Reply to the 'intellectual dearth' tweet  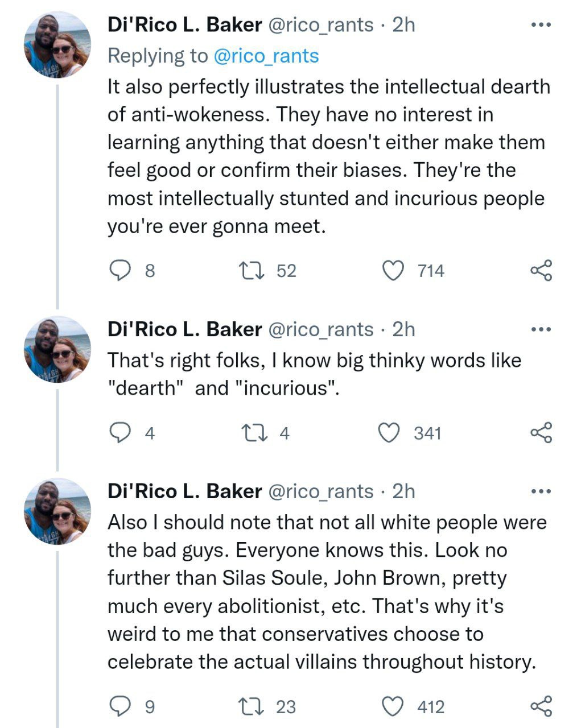point(120,271)
